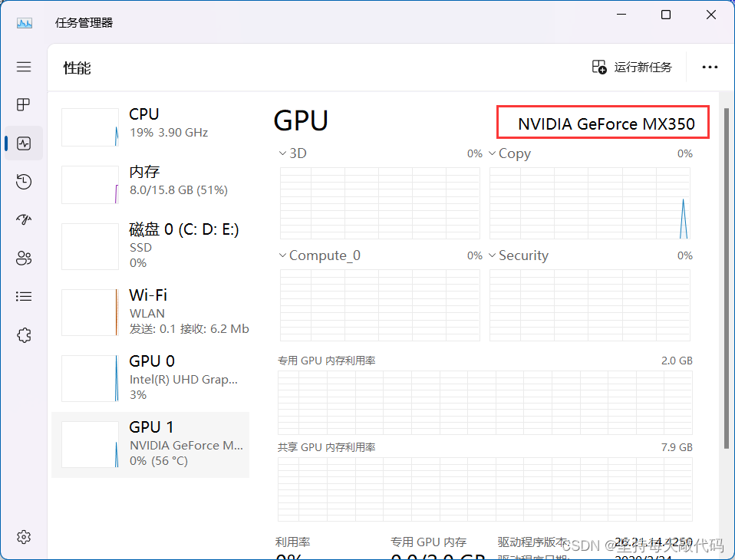The height and width of the screenshot is (560, 735).
Task: Click the 2.0 GB dedicated memory label
Action: [677, 361]
